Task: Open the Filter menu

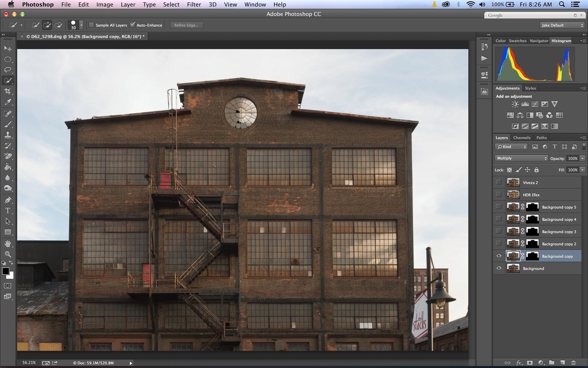Action: 194,5
